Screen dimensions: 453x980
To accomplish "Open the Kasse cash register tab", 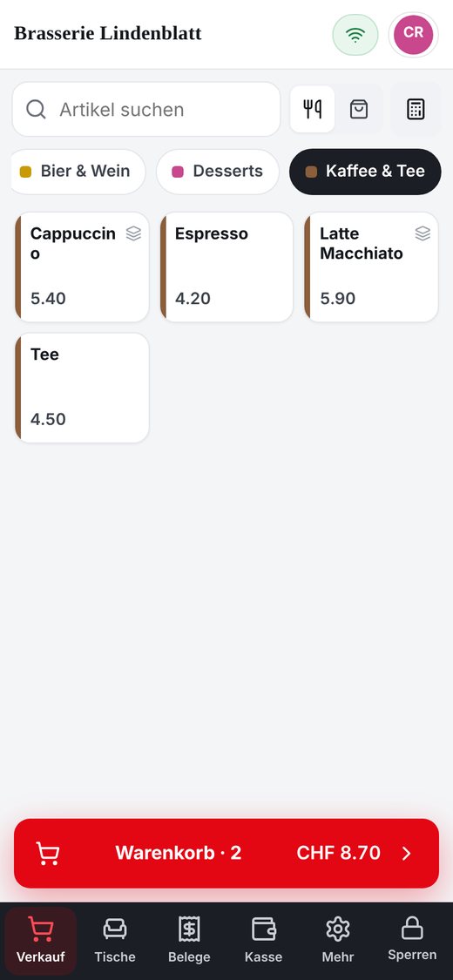I will [x=264, y=940].
